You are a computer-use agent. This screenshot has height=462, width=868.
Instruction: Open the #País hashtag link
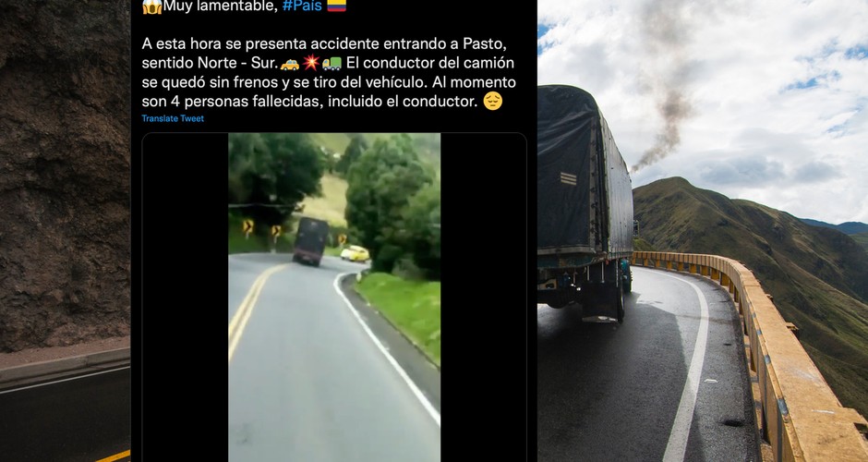click(302, 6)
